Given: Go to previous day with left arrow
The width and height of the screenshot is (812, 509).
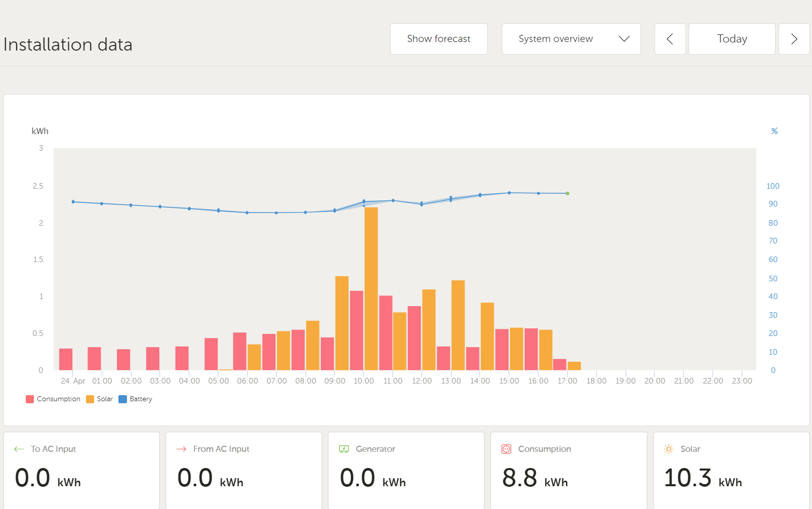Looking at the screenshot, I should pos(670,39).
